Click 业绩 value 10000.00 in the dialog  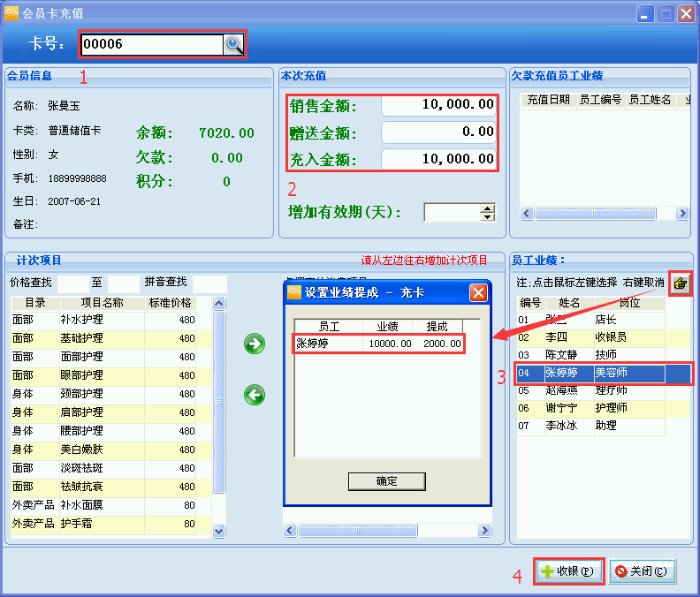point(390,344)
